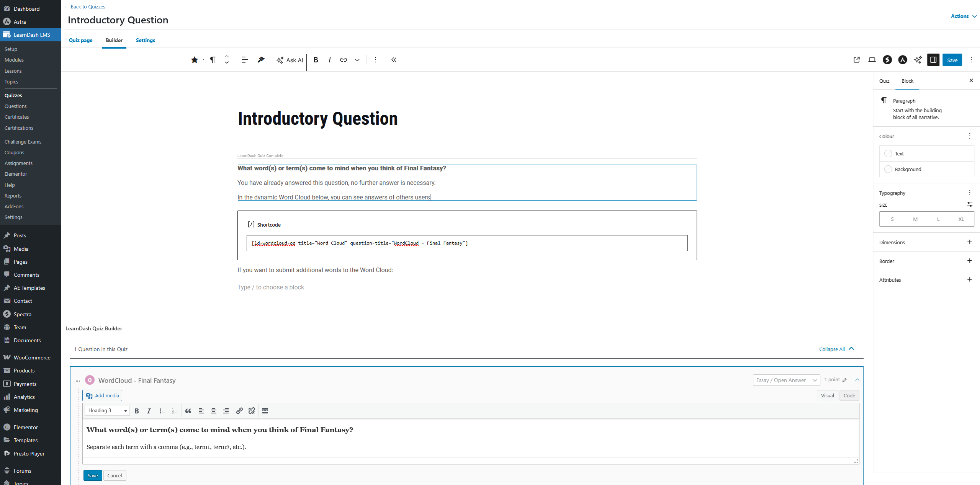This screenshot has width=980, height=485.
Task: Select font size XL
Action: (961, 219)
